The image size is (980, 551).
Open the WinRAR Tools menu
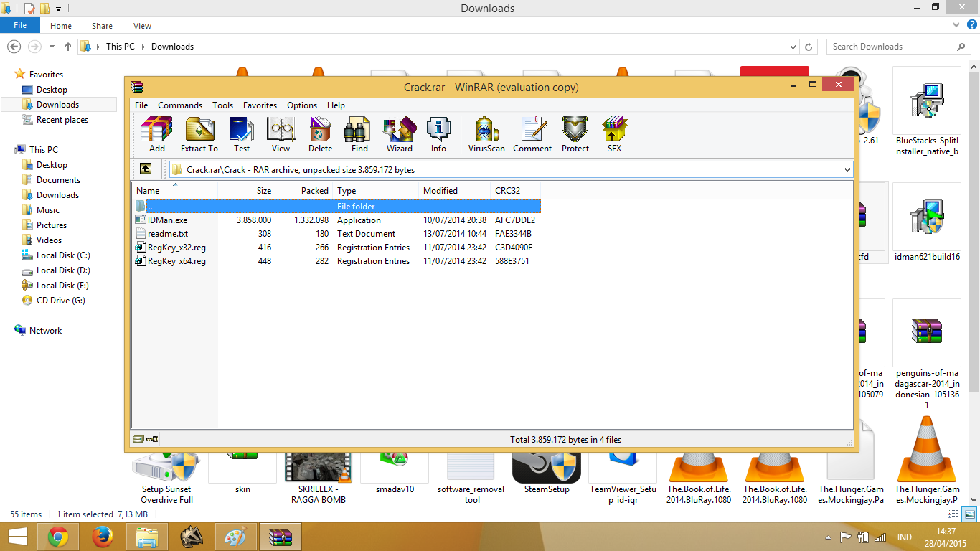pyautogui.click(x=222, y=105)
